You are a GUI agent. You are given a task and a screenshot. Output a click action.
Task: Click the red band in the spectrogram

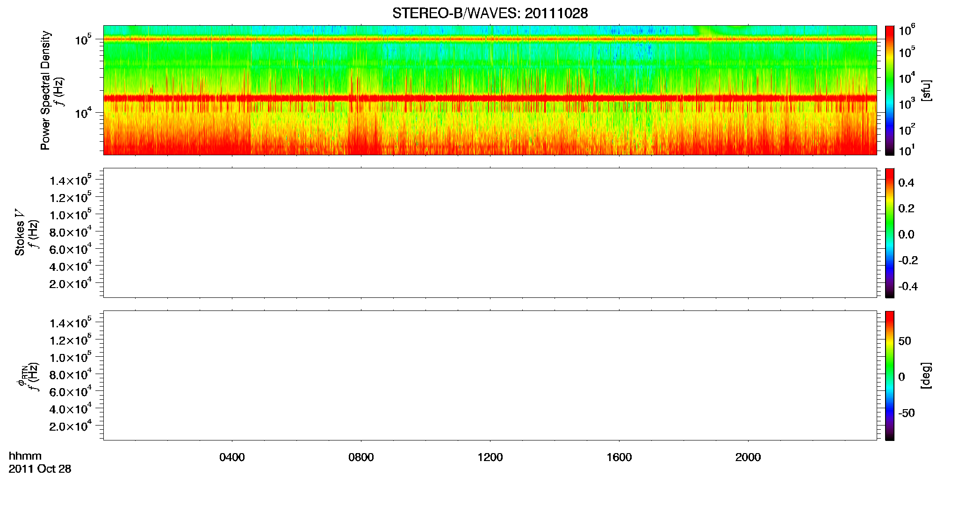click(x=490, y=98)
